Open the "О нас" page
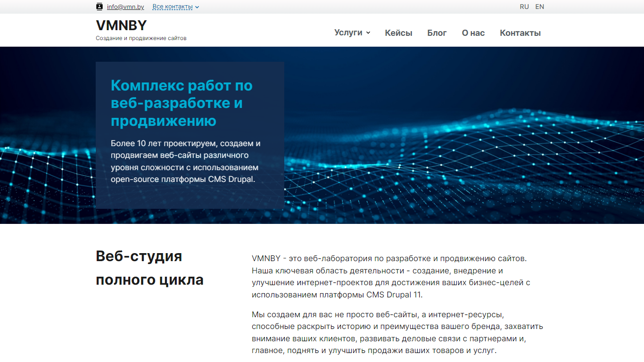The height and width of the screenshot is (362, 644). pos(473,33)
